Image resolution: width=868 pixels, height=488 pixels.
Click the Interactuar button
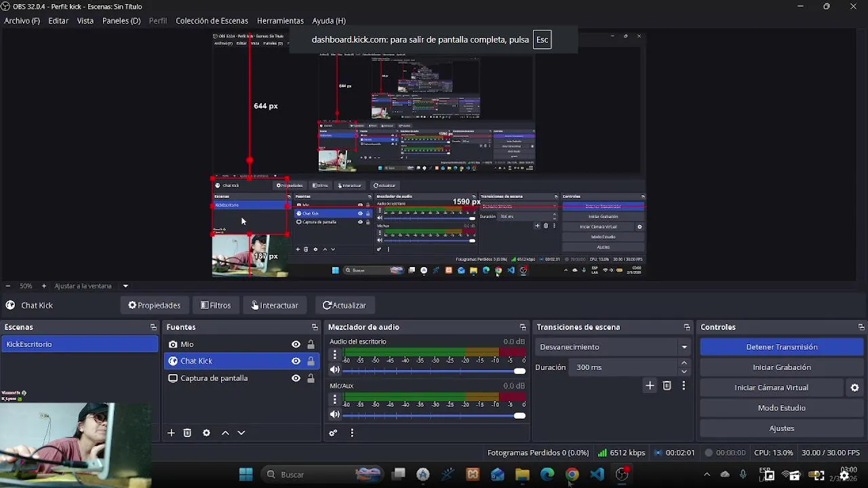coord(275,306)
